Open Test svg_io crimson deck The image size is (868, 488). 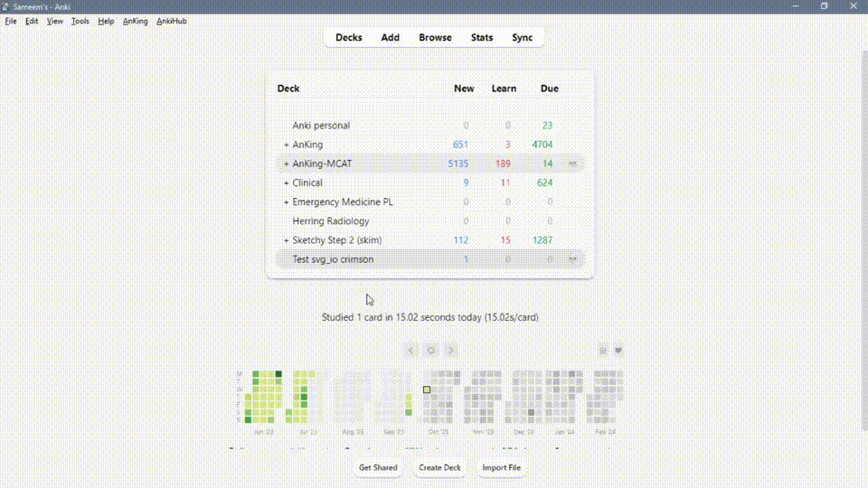point(333,259)
